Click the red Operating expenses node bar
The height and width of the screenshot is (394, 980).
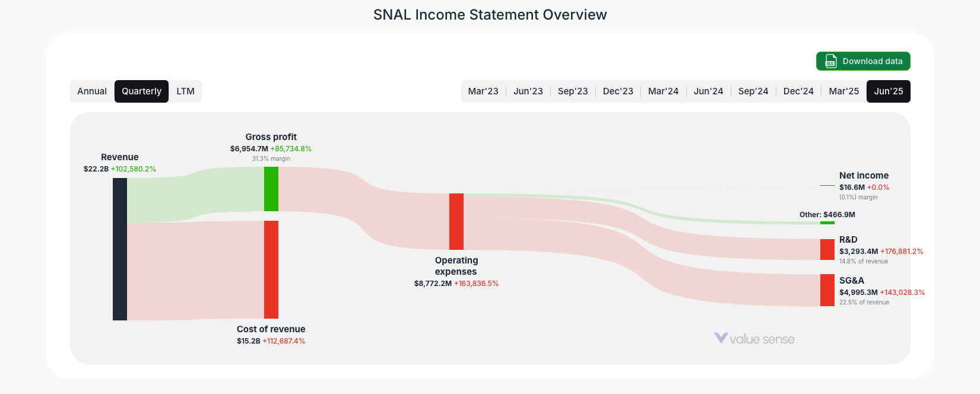pyautogui.click(x=456, y=221)
